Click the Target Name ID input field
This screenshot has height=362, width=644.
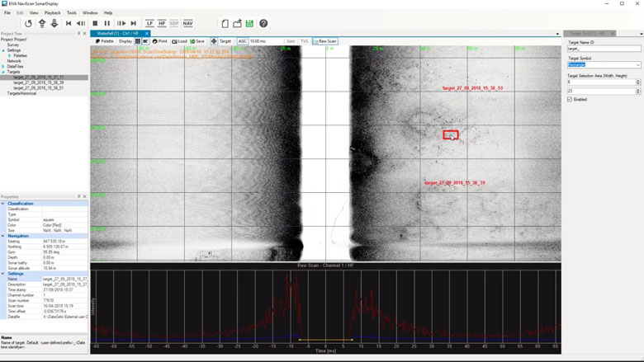(x=604, y=49)
